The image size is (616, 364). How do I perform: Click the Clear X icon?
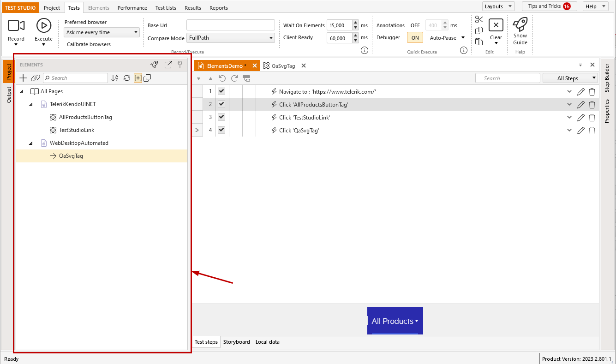tap(496, 25)
